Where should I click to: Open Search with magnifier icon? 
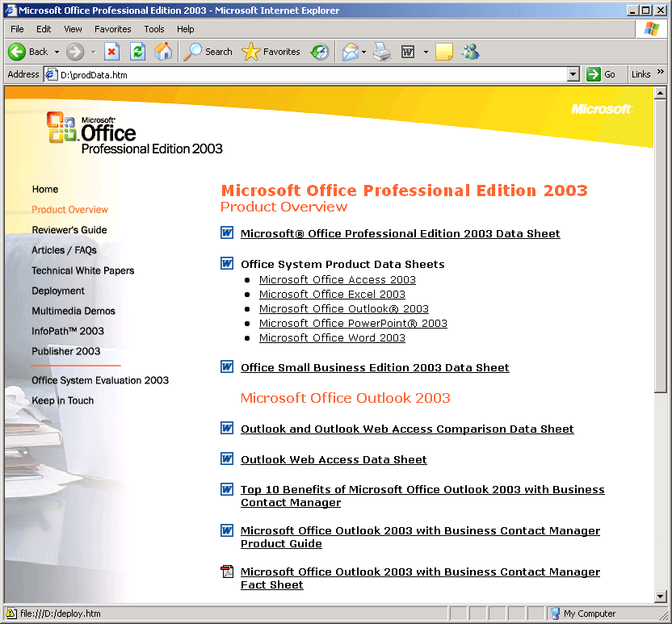click(208, 52)
